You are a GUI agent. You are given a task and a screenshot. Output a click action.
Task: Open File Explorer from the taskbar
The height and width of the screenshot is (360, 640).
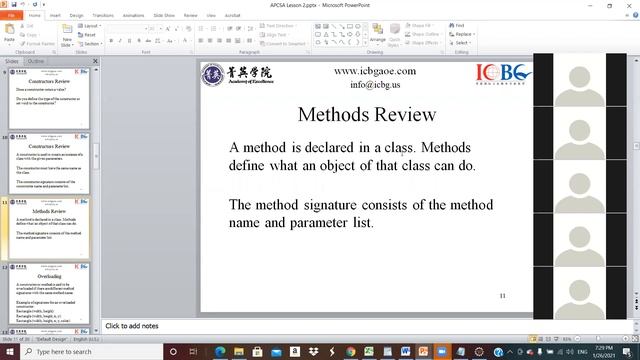coord(239,351)
